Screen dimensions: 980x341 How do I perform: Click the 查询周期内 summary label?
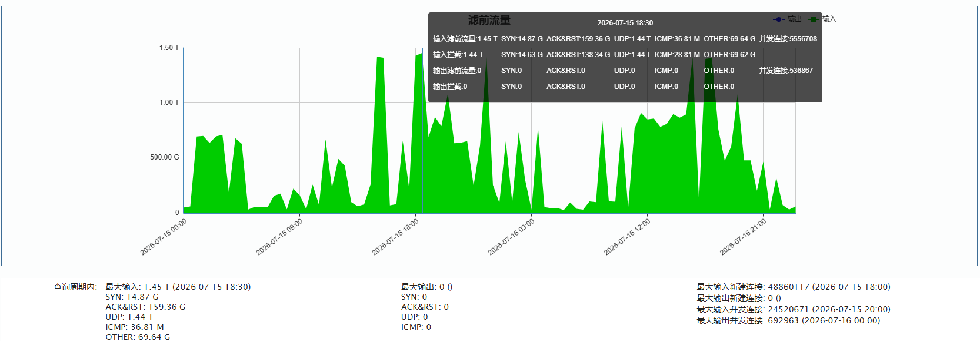(x=75, y=287)
